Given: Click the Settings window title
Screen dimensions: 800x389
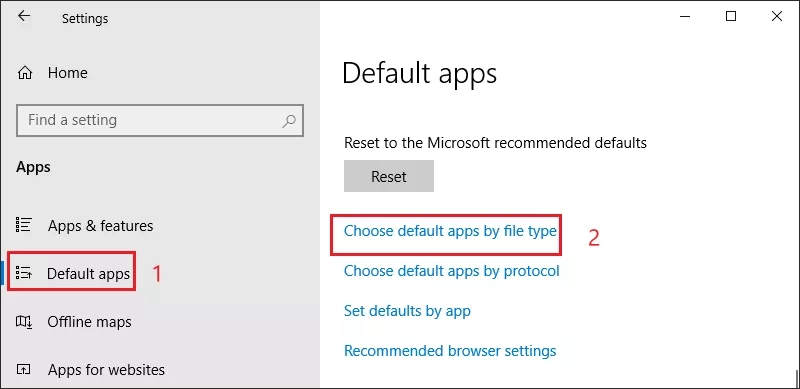Looking at the screenshot, I should pyautogui.click(x=85, y=19).
